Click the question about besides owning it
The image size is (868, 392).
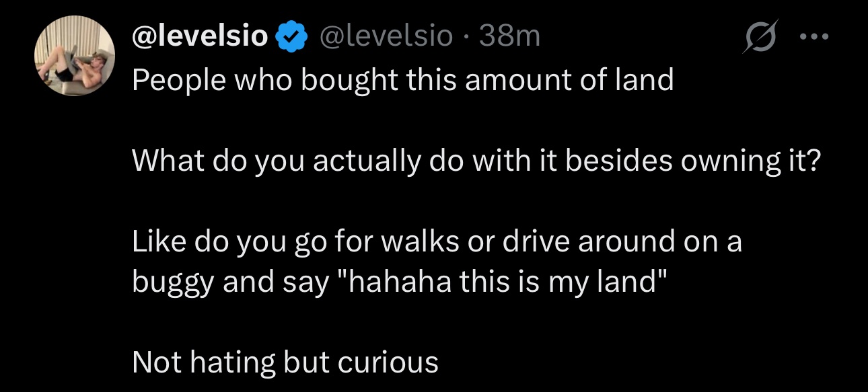click(x=476, y=161)
